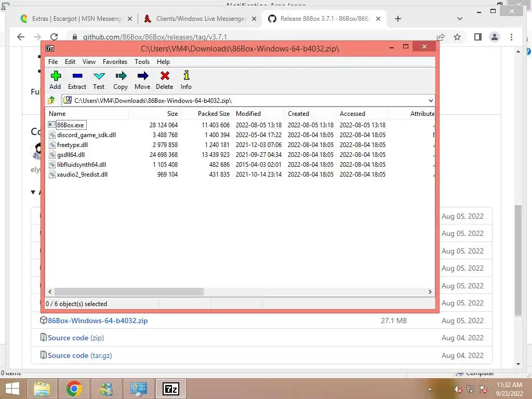
Task: Open the Tools menu in 7-Zip
Action: [142, 62]
